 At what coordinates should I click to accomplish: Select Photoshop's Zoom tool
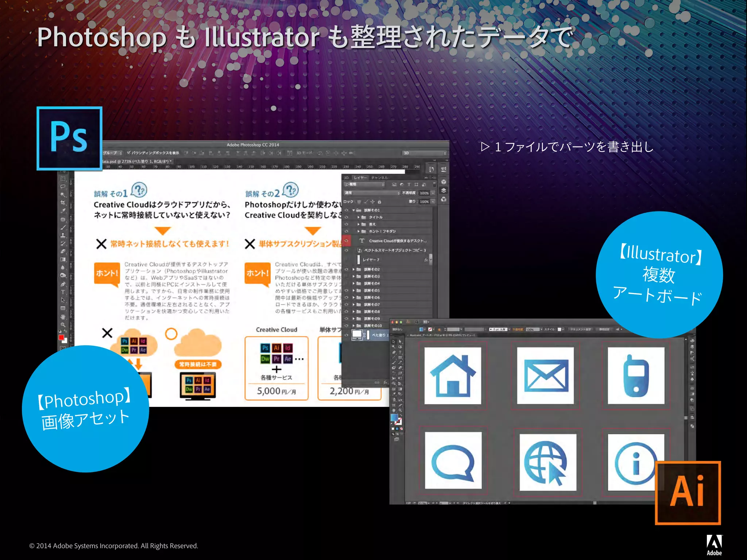63,324
